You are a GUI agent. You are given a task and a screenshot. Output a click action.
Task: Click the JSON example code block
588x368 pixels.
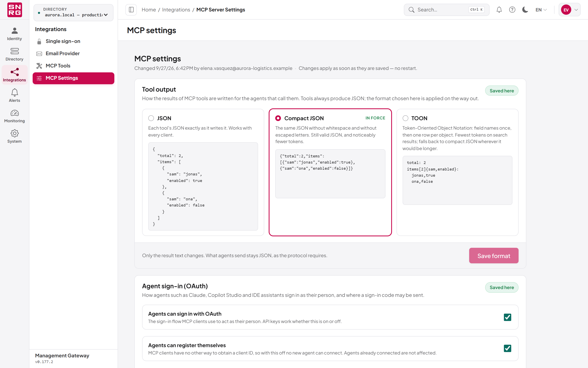pyautogui.click(x=203, y=186)
